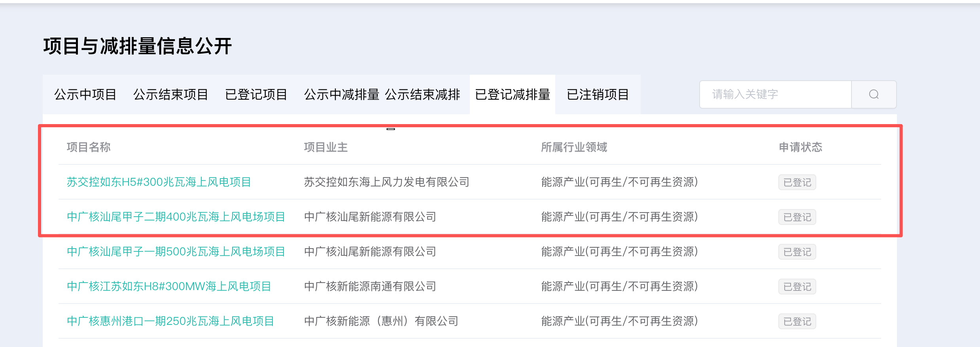Open 中广核惠州港口一期250兆瓦海上风电项目 link

point(170,321)
